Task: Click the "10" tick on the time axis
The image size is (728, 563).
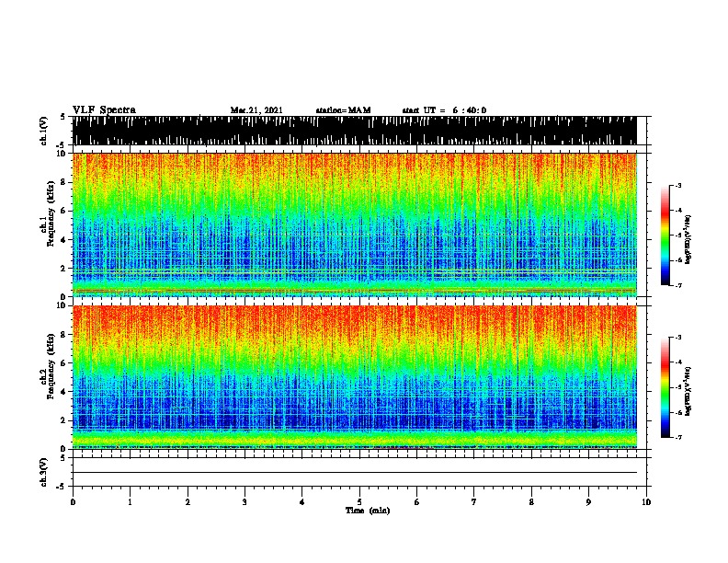Action: [646, 502]
